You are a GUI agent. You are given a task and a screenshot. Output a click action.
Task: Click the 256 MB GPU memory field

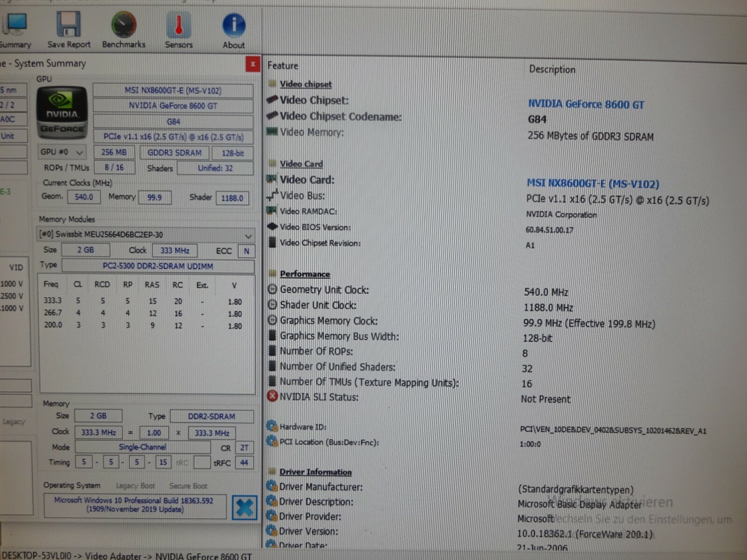click(x=114, y=152)
